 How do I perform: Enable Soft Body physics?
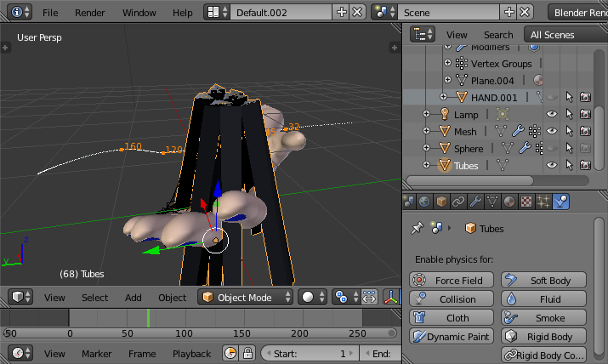point(543,280)
